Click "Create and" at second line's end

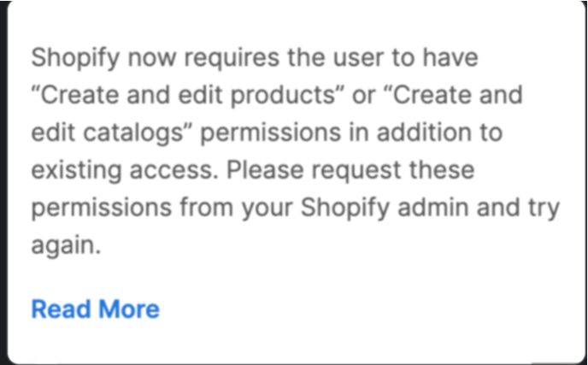tap(453, 95)
